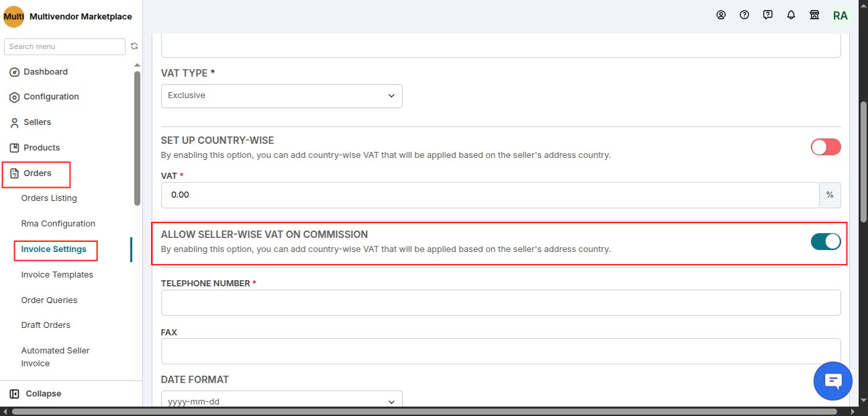Click the input field above VAT TYPE
868x416 pixels.
501,45
